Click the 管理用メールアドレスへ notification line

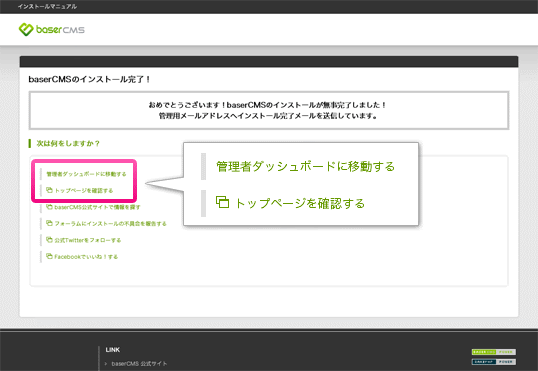point(268,116)
